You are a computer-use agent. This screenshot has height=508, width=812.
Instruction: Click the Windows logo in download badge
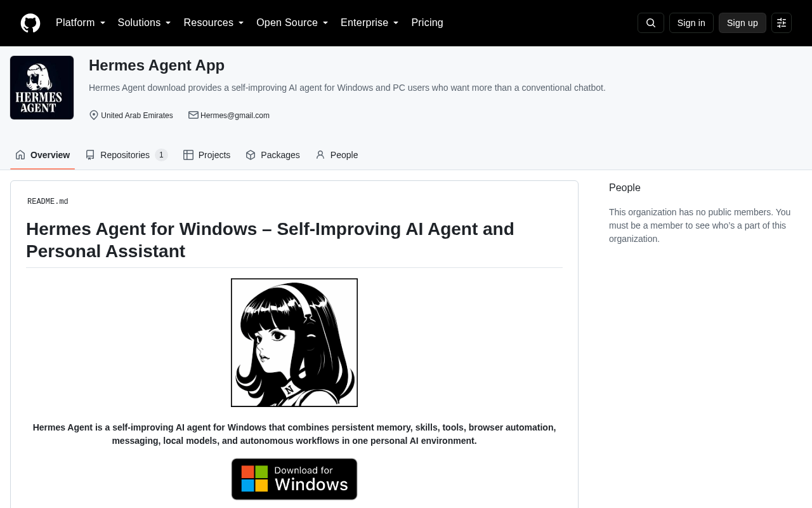pyautogui.click(x=255, y=479)
